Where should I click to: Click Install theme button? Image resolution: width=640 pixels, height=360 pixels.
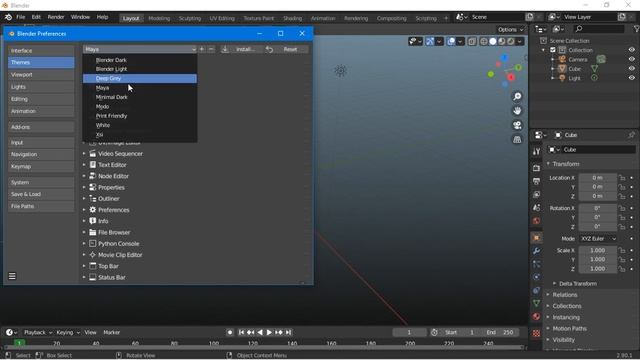click(239, 49)
